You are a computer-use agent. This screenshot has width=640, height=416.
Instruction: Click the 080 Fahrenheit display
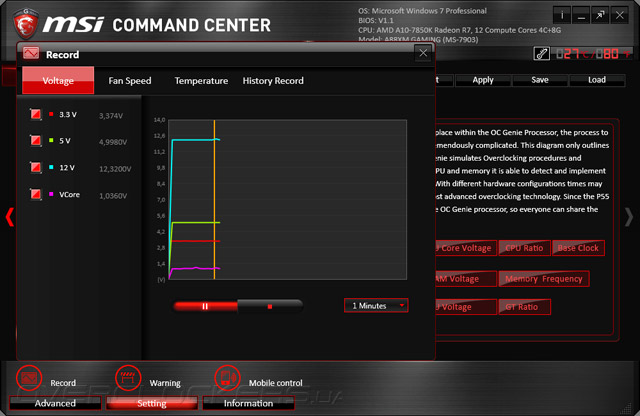coord(613,53)
